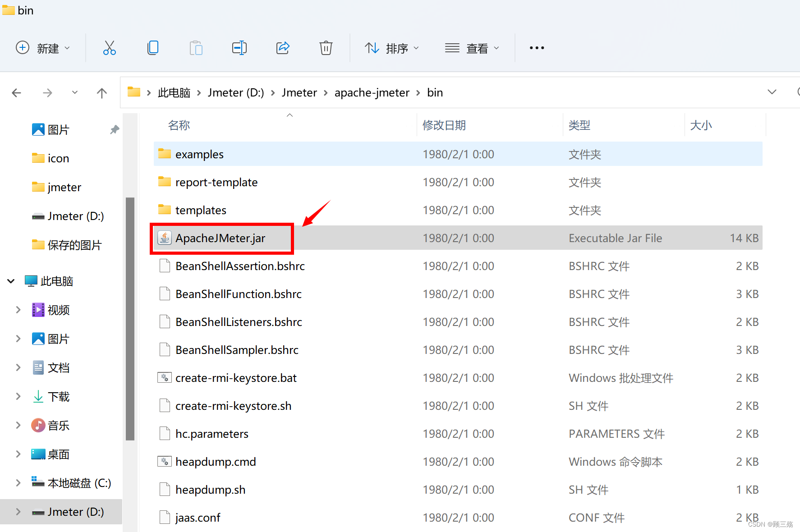This screenshot has height=532, width=800.
Task: Select the examples folder icon
Action: [x=165, y=154]
